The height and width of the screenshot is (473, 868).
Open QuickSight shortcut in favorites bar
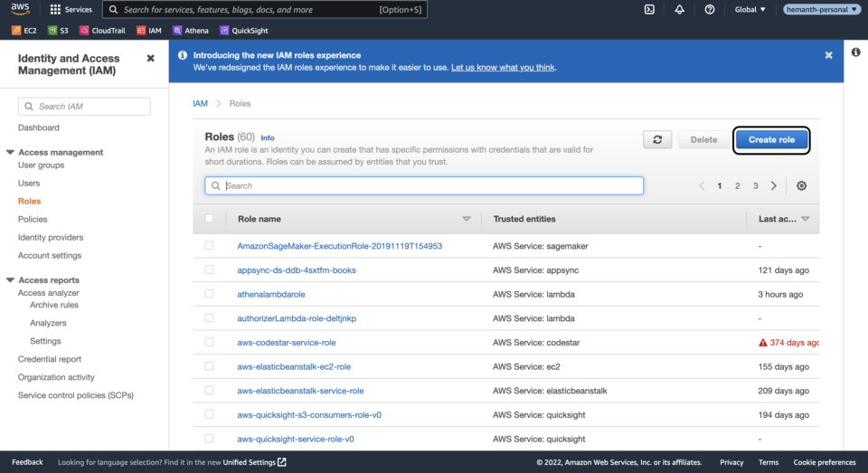coord(243,31)
